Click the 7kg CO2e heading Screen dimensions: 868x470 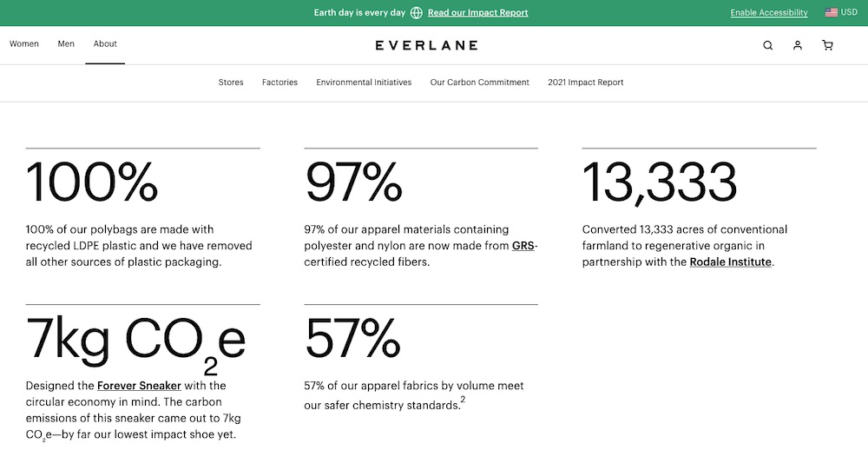click(x=135, y=344)
